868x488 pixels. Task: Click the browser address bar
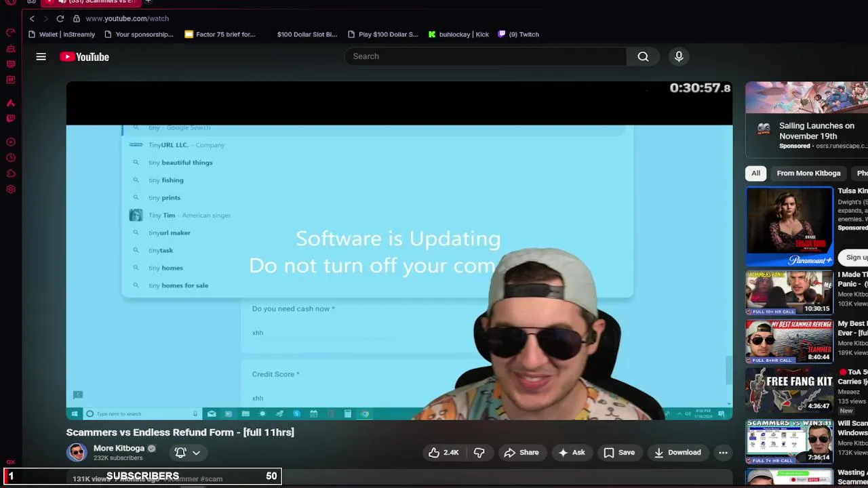[127, 18]
